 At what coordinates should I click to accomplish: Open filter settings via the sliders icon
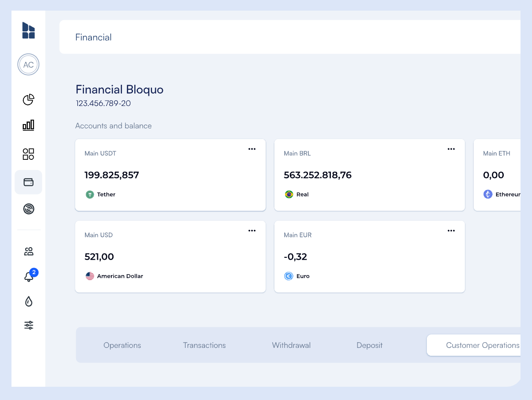(x=28, y=325)
